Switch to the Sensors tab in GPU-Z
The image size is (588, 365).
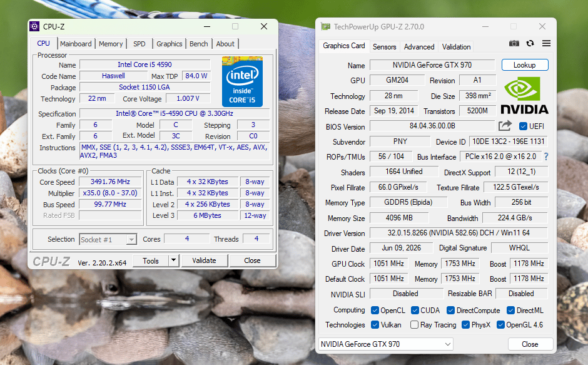384,47
